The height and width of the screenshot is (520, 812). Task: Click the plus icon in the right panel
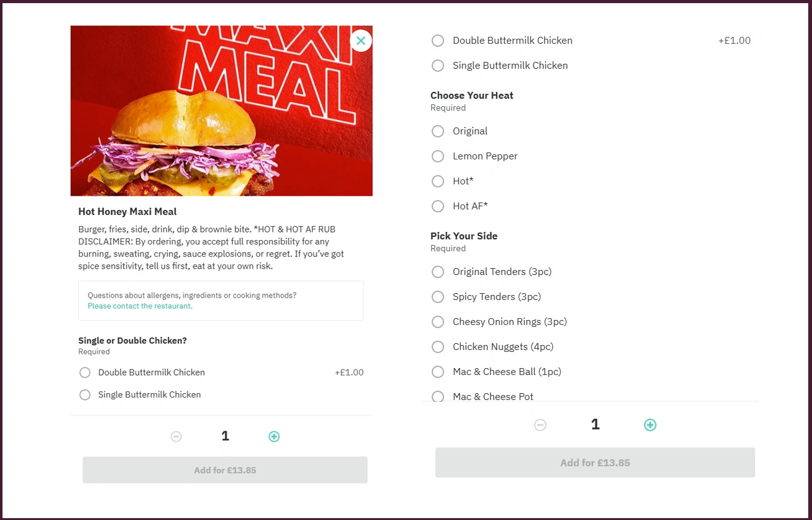tap(650, 425)
